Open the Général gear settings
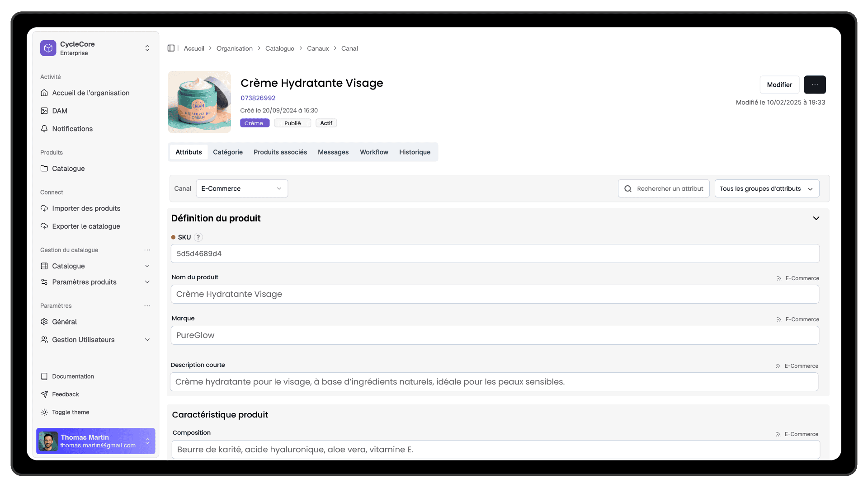 pos(44,322)
